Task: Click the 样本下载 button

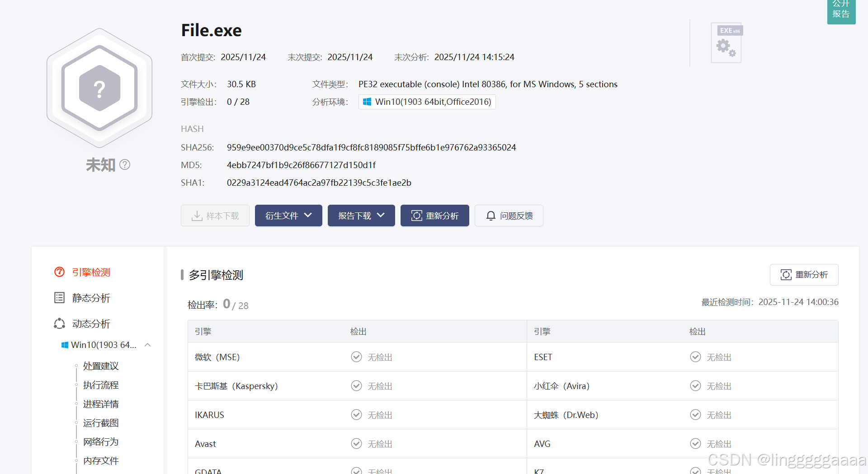Action: click(x=215, y=216)
